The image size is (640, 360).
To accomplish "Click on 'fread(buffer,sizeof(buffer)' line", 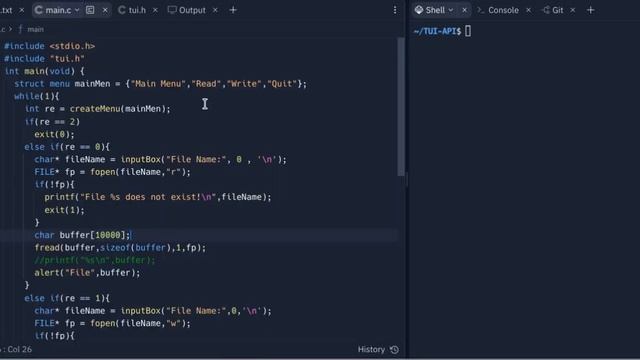I will pos(120,248).
